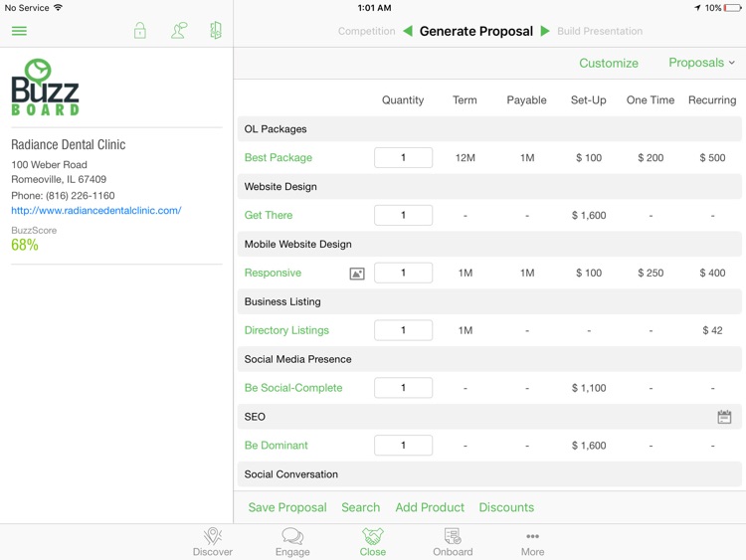Open the Engage tab
Screen dimensions: 746x560
(292, 542)
